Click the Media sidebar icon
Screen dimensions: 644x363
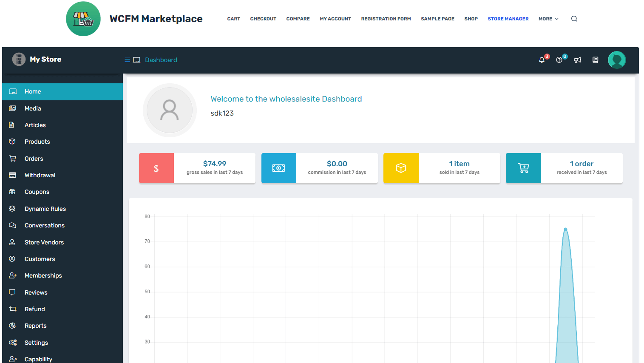12,108
